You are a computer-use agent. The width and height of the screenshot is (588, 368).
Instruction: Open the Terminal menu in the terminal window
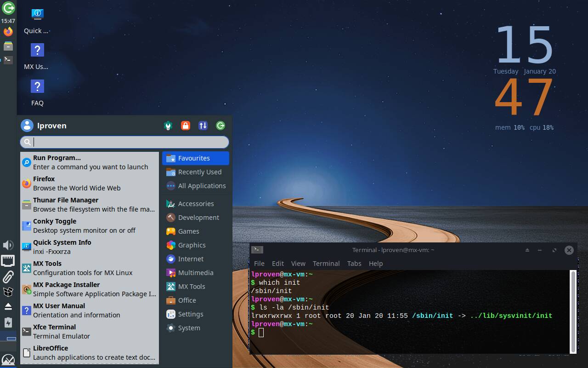coord(326,264)
